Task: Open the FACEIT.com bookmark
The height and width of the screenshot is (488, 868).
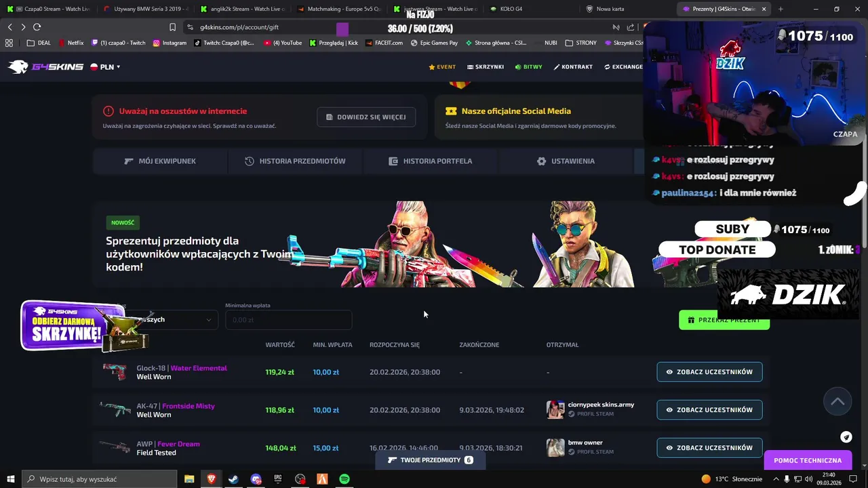Action: point(384,43)
